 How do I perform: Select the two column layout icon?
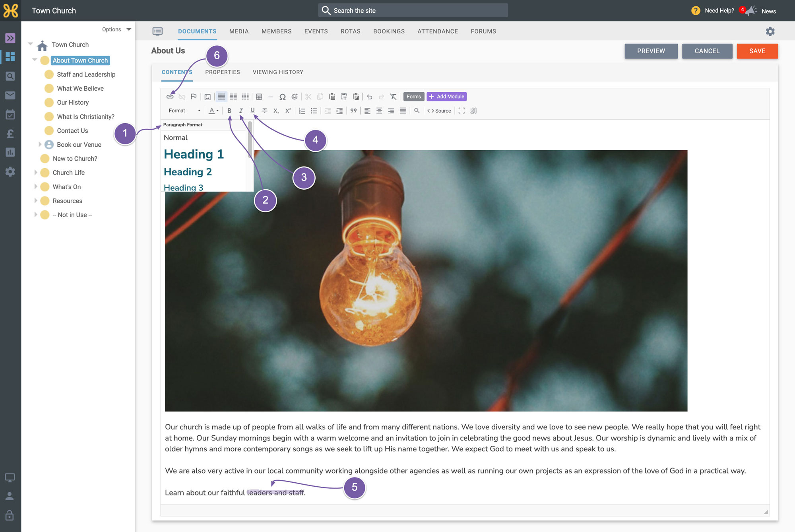(x=233, y=97)
